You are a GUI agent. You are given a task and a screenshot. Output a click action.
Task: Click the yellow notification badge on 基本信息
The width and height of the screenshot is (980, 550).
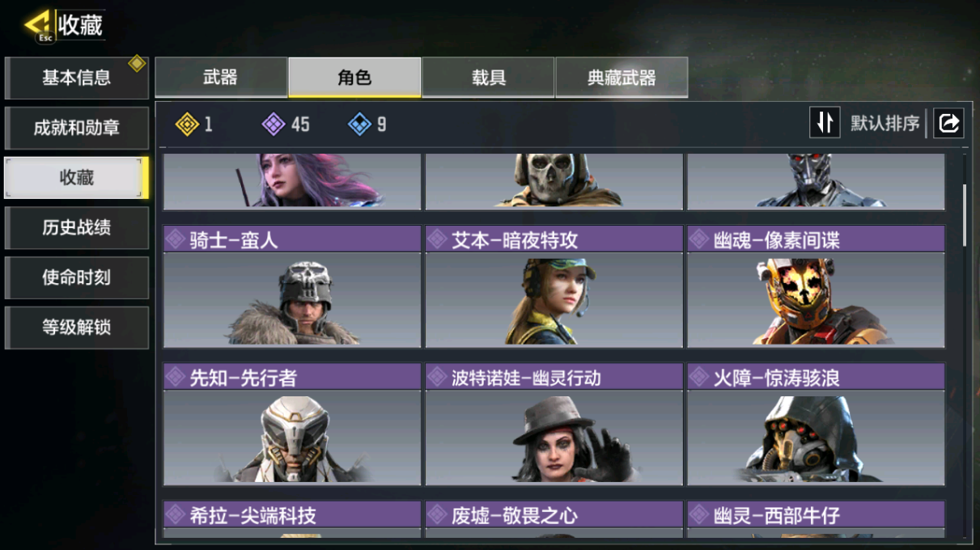point(137,63)
